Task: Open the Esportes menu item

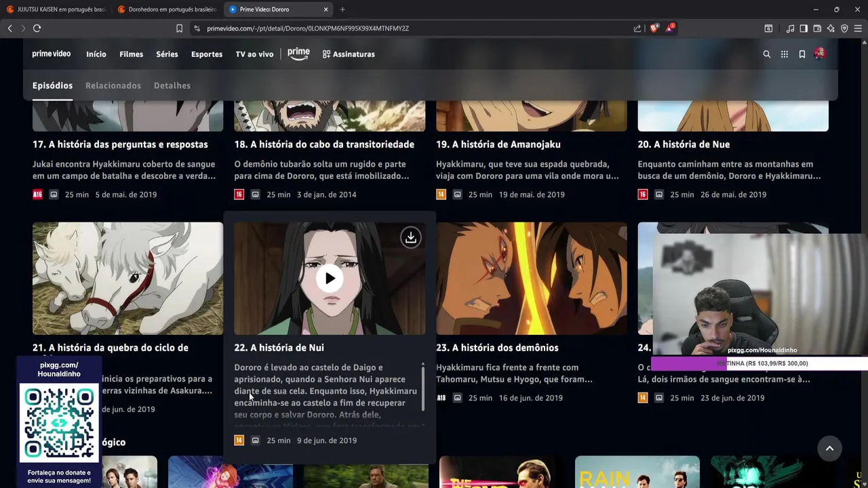Action: point(207,54)
